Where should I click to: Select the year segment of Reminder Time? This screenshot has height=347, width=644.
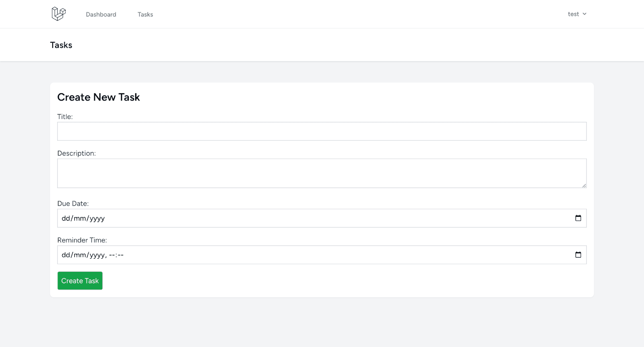tap(97, 255)
